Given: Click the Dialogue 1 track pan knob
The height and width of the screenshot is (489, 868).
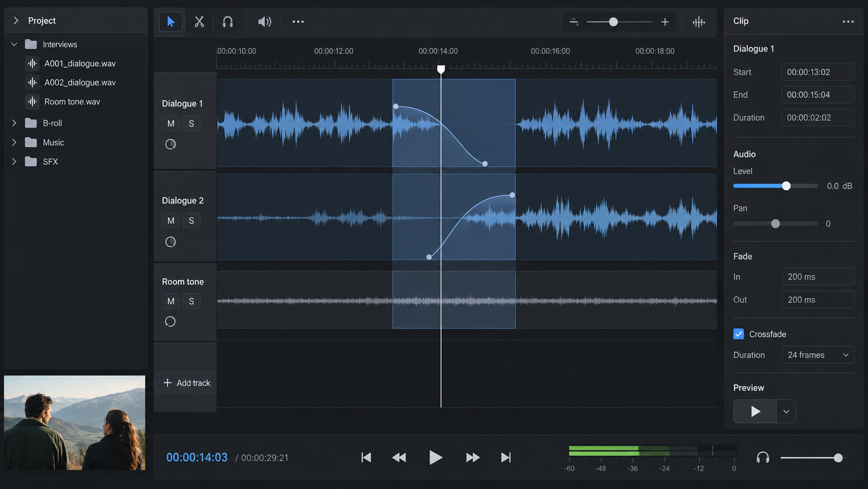Looking at the screenshot, I should (170, 144).
